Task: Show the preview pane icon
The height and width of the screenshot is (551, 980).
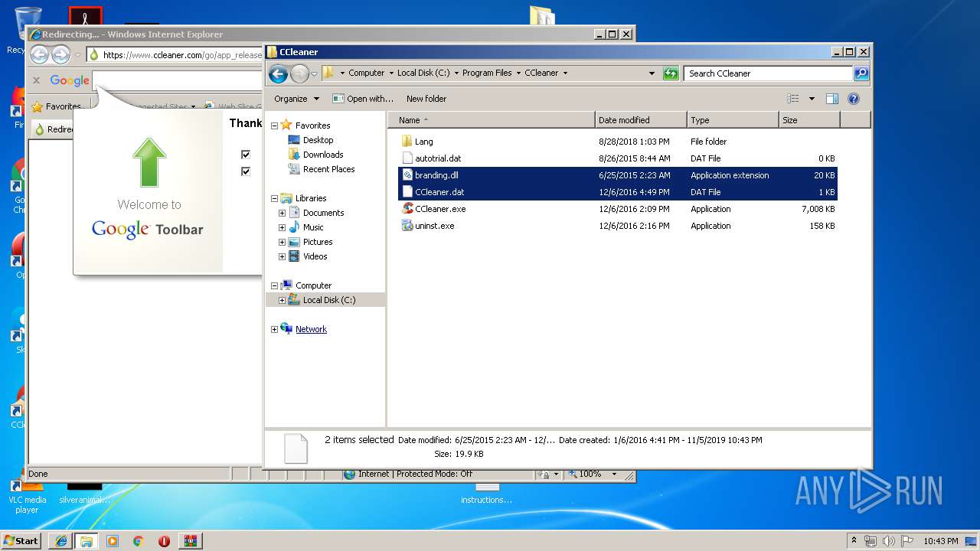Action: point(832,99)
